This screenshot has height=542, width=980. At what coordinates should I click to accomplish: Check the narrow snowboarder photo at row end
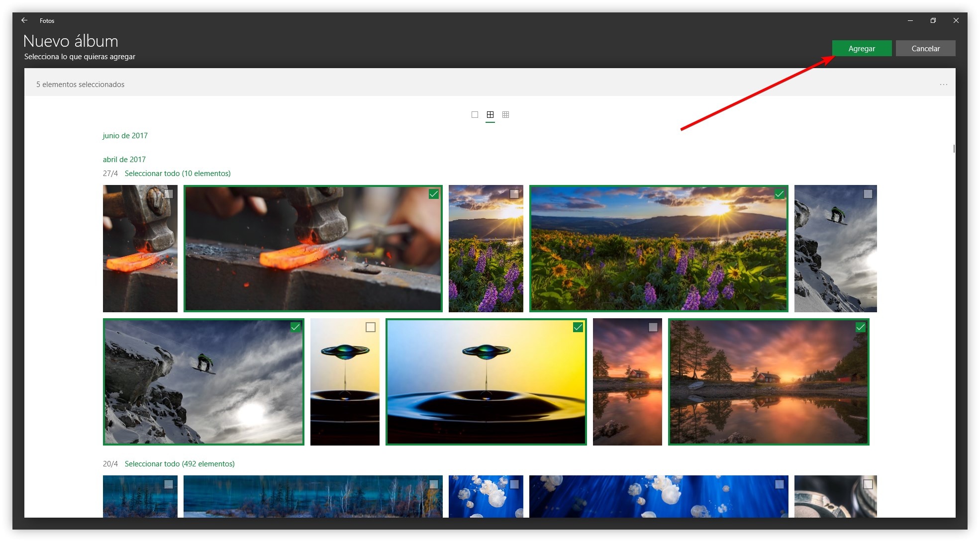pos(868,194)
